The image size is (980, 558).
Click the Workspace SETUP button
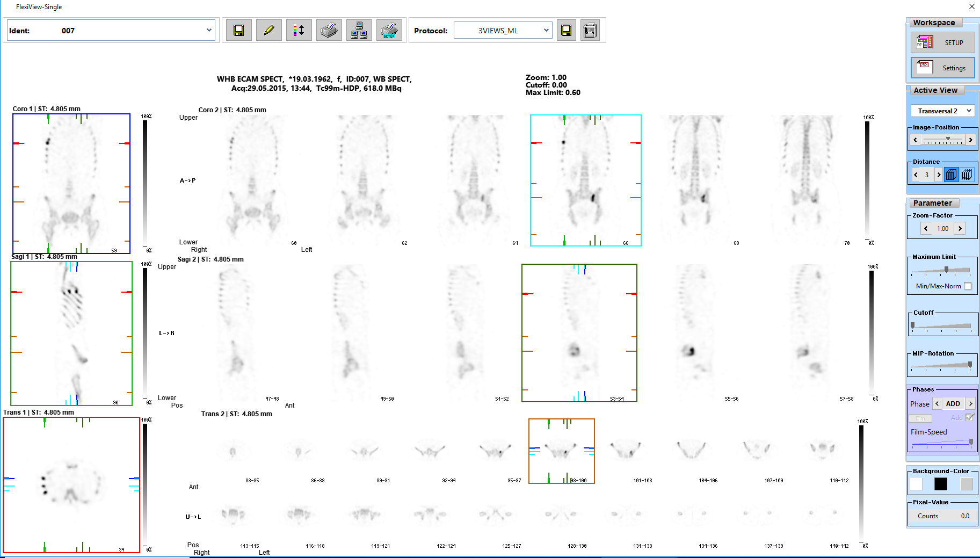click(x=942, y=42)
